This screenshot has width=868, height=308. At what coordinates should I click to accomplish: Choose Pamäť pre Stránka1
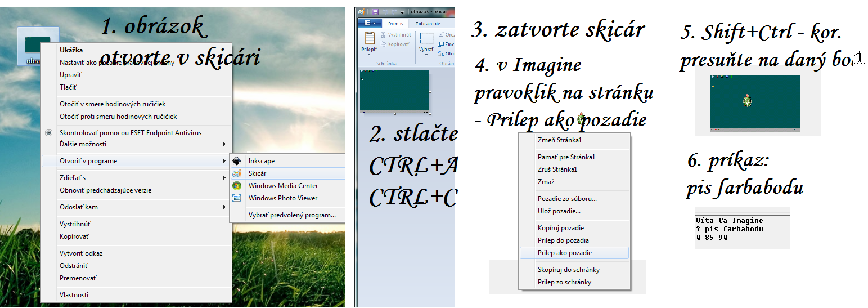coord(566,157)
